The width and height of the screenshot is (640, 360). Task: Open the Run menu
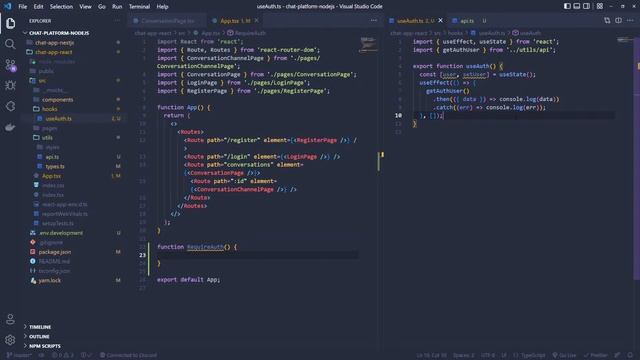click(117, 7)
